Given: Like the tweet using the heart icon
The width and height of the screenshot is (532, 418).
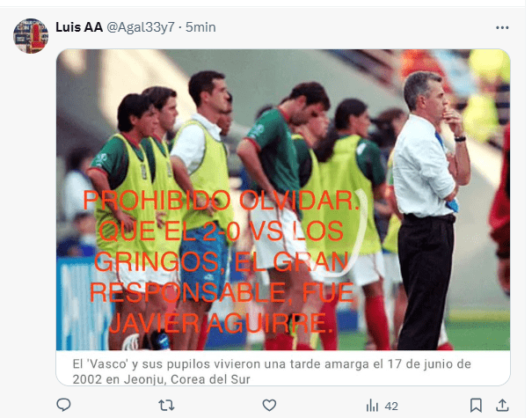Looking at the screenshot, I should (269, 405).
